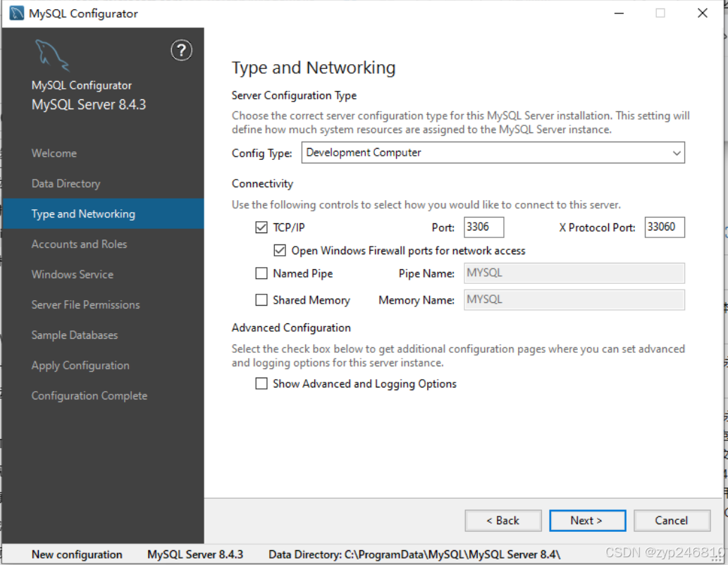Click the Pipe Name field

pos(574,273)
